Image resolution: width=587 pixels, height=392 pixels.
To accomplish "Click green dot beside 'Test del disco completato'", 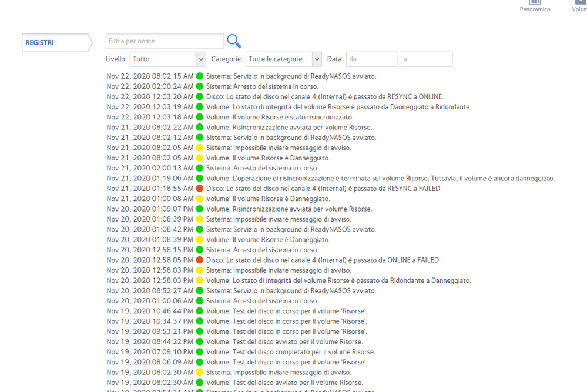I will click(200, 352).
